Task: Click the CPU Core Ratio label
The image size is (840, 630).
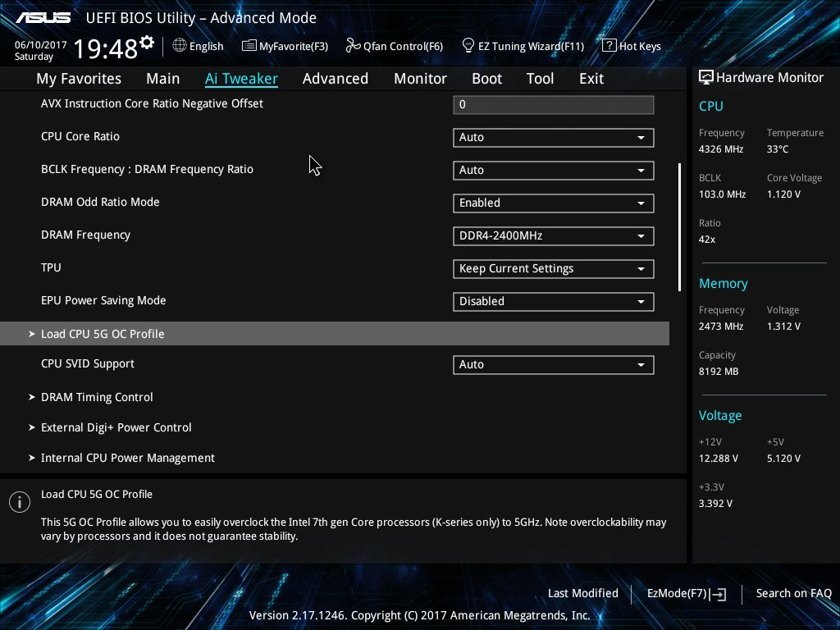Action: pos(80,137)
